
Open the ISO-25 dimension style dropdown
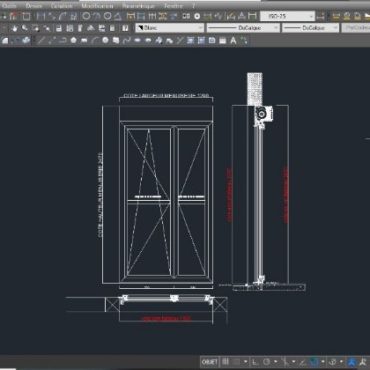pyautogui.click(x=287, y=16)
